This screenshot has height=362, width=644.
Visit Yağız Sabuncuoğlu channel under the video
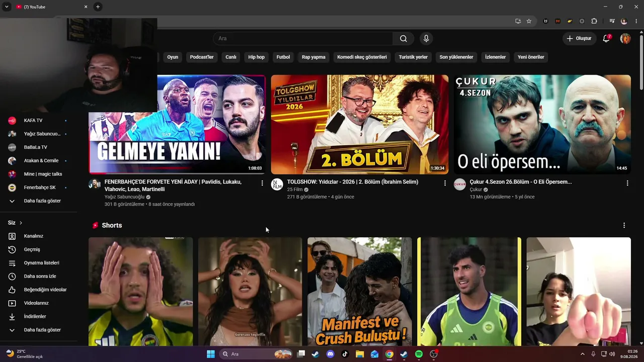click(x=124, y=197)
